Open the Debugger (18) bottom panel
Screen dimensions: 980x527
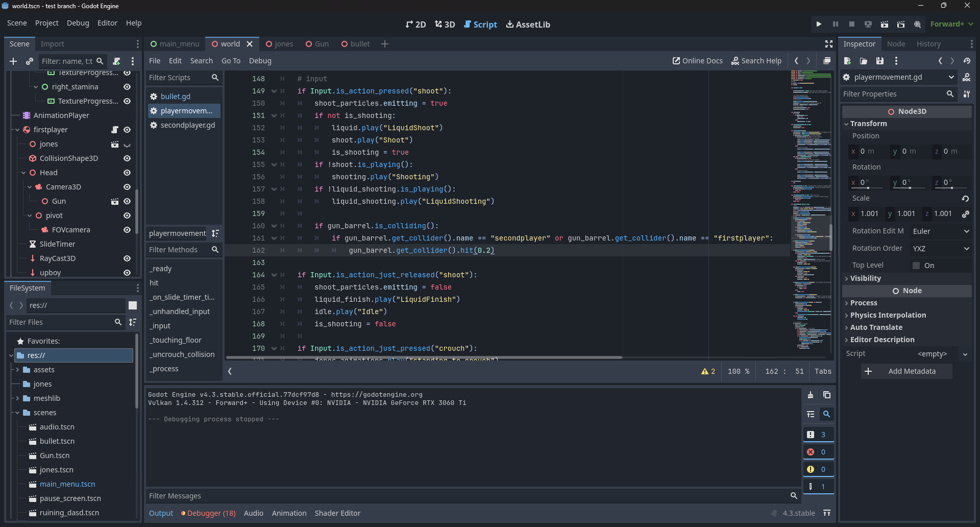(208, 513)
